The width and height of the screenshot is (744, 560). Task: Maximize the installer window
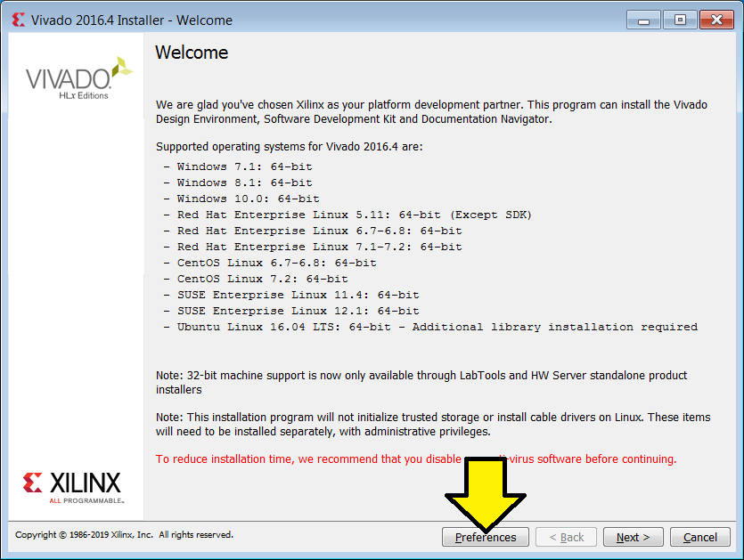[680, 20]
